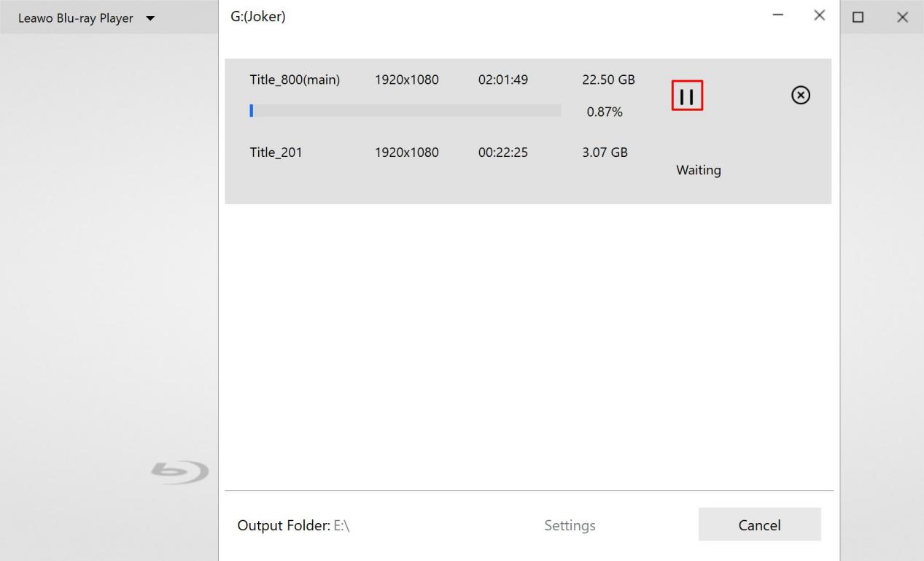The width and height of the screenshot is (924, 561).
Task: Click the 02:01:49 duration value
Action: [x=502, y=80]
